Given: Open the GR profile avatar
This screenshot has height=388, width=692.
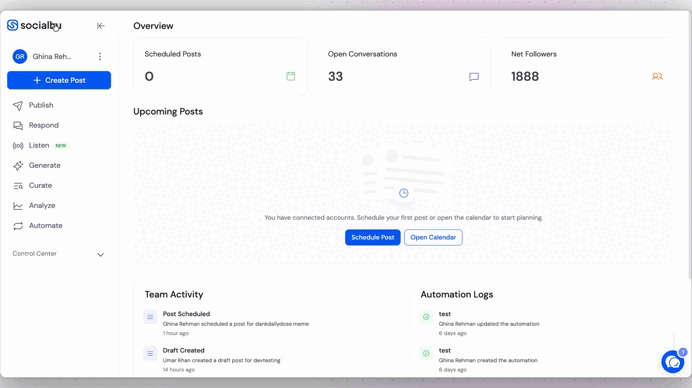Looking at the screenshot, I should click(x=20, y=57).
